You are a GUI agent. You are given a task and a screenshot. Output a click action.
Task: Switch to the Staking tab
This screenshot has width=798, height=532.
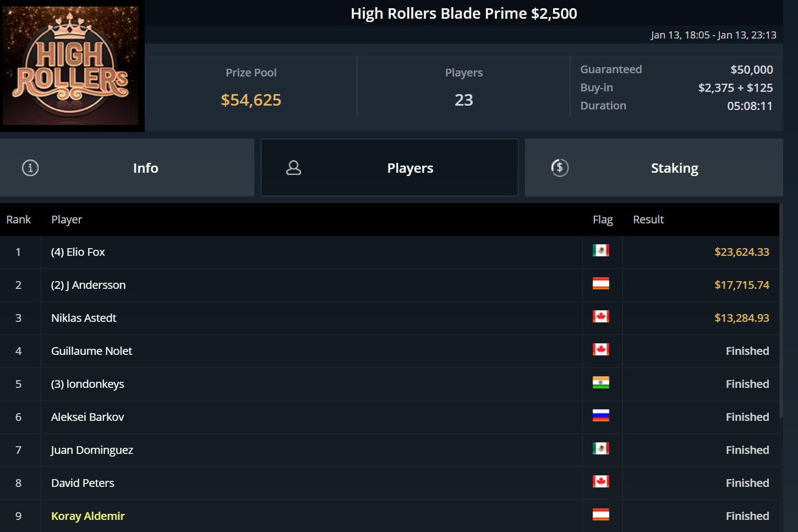point(674,168)
